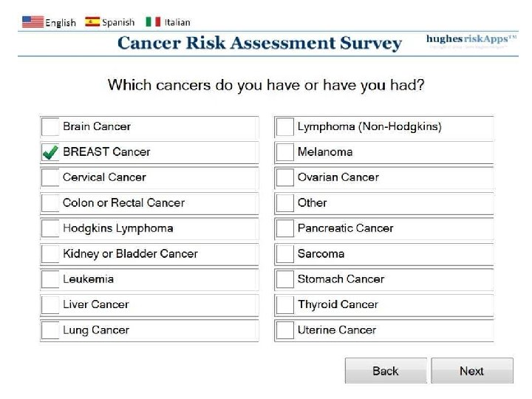Mark the Hodgkins Lymphoma checkbox
Viewport: 532px width, 399px height.
click(50, 229)
